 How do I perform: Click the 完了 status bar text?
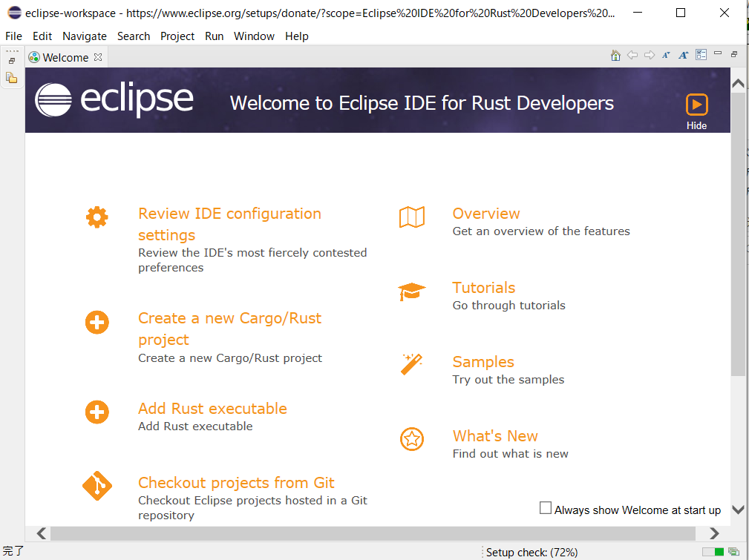(x=13, y=550)
